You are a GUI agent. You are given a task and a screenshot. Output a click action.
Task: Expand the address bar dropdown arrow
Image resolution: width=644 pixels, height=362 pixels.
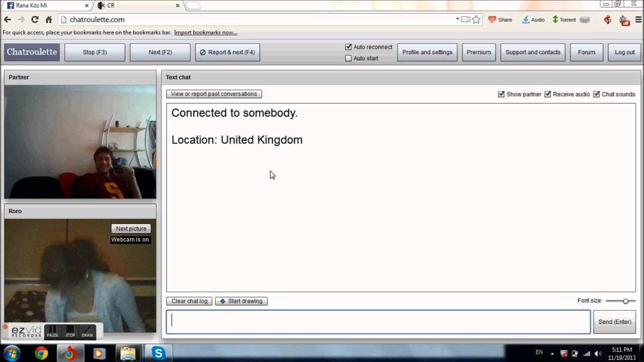[x=457, y=19]
